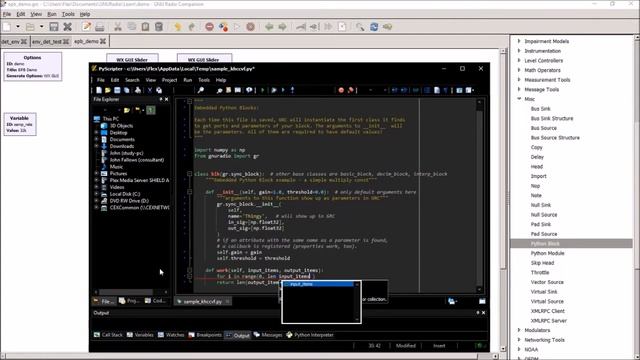Open the Tools menu in GNU Radio Companion

68,14
